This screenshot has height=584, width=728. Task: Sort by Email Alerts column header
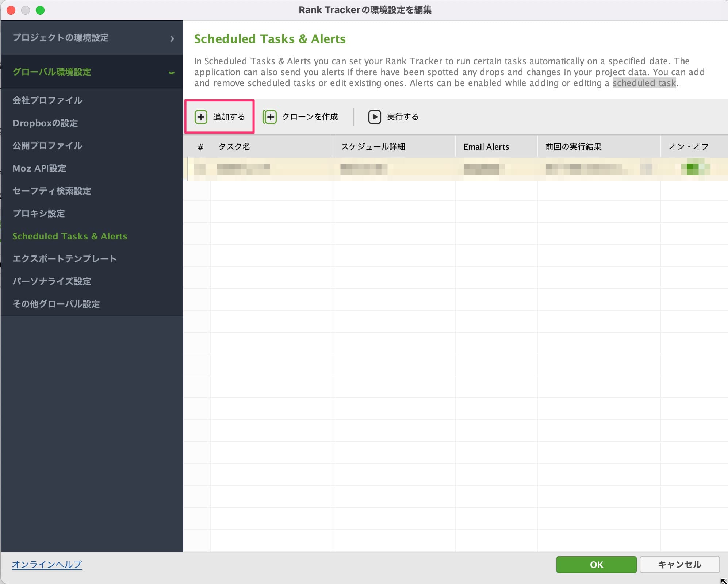(x=497, y=147)
